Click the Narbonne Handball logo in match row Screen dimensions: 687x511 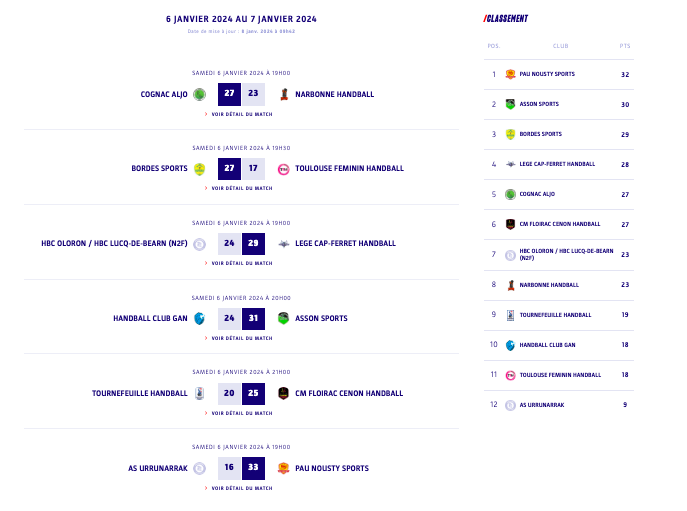click(284, 94)
